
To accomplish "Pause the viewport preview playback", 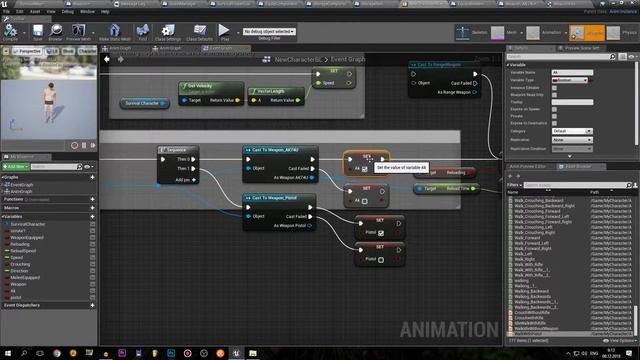I will pos(84,145).
